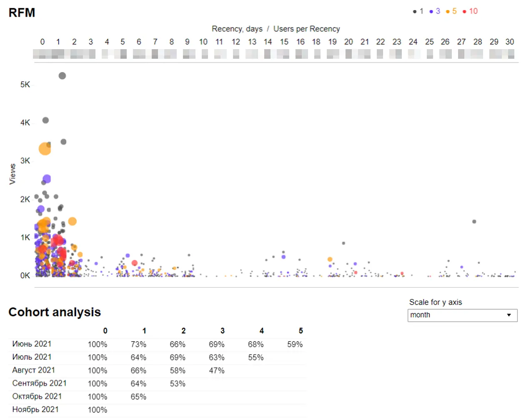Viewport: 521px width, 420px height.
Task: Click the dropdown arrow next to month
Action: [x=508, y=315]
